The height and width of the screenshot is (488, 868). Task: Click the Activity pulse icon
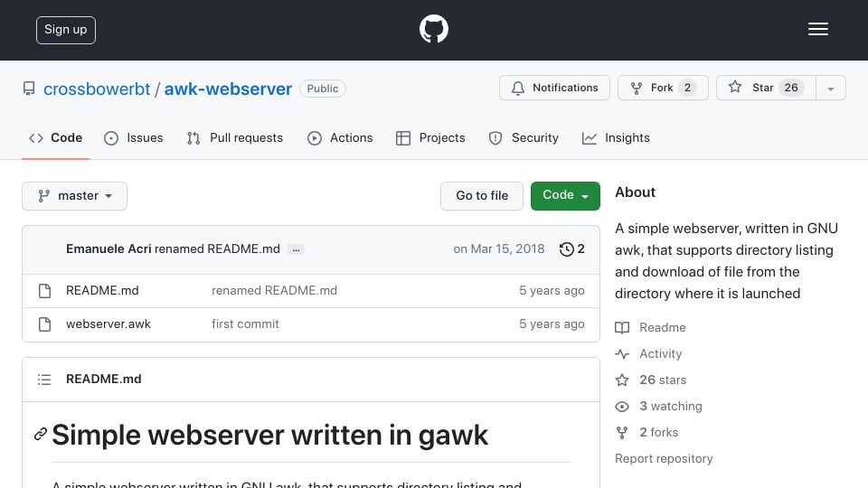point(622,353)
